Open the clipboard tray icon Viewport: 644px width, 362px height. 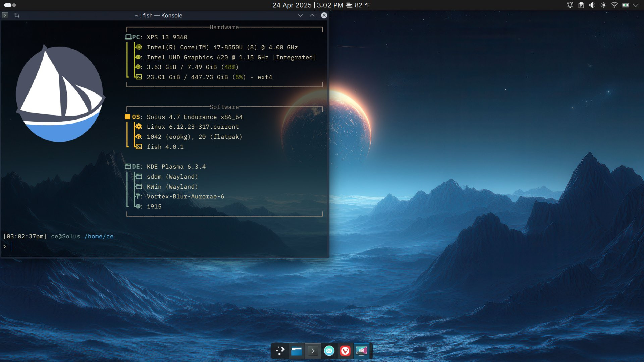581,5
